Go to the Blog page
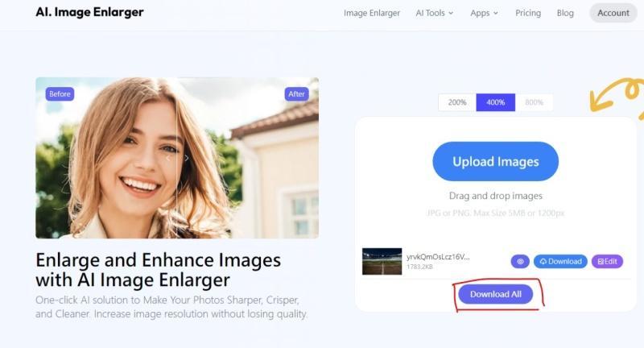The width and height of the screenshot is (644, 348). (x=565, y=13)
